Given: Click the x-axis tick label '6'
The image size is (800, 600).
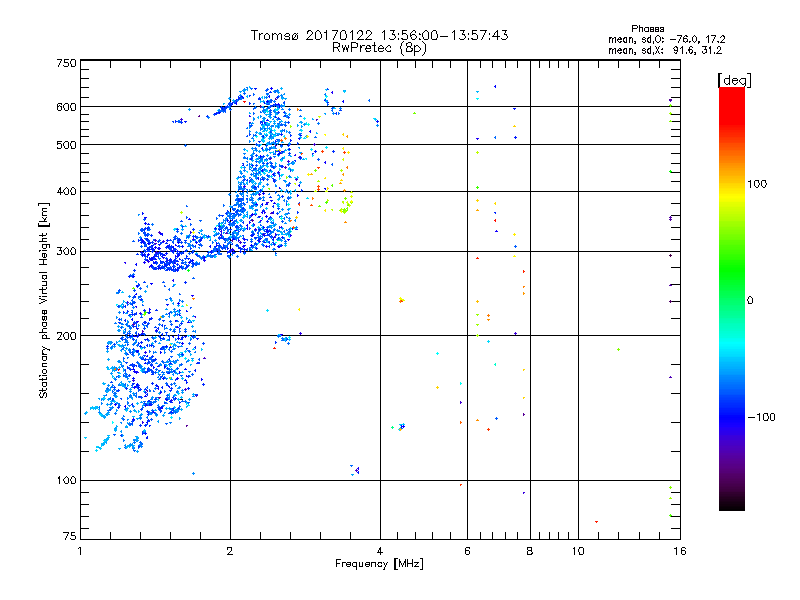Looking at the screenshot, I should 467,551.
